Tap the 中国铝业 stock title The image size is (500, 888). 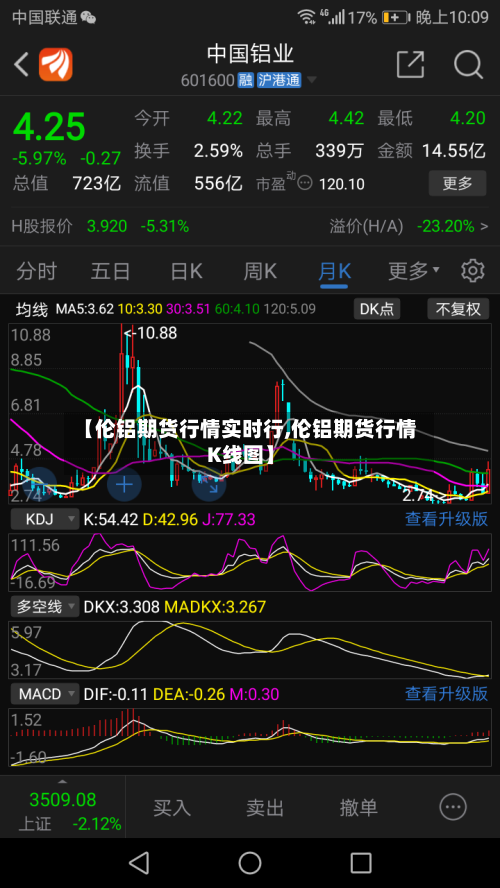coord(250,54)
